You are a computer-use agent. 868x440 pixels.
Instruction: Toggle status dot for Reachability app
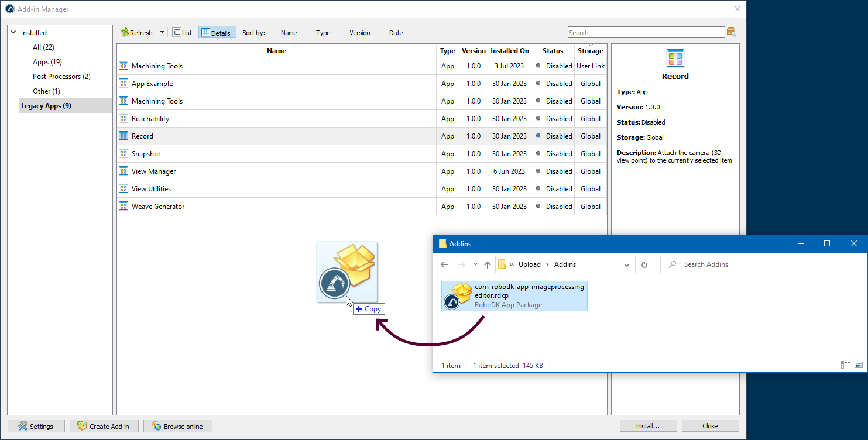[538, 118]
